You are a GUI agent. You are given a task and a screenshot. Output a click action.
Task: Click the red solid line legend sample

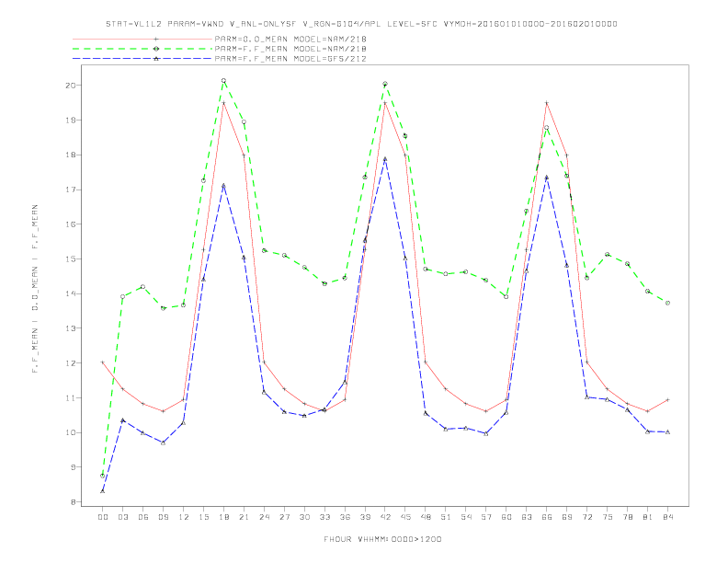pos(142,39)
